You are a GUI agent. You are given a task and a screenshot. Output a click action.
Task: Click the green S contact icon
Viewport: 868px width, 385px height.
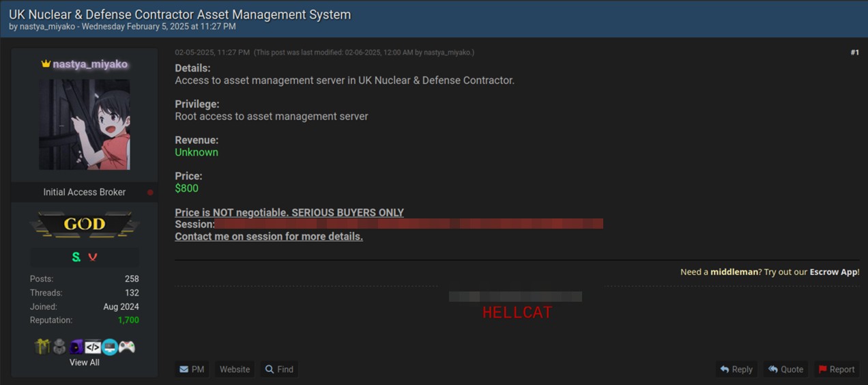coord(76,257)
